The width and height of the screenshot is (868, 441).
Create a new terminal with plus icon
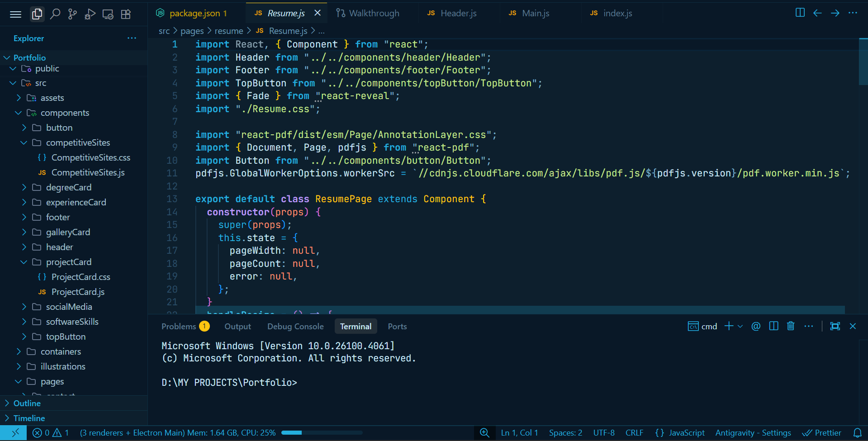tap(729, 326)
